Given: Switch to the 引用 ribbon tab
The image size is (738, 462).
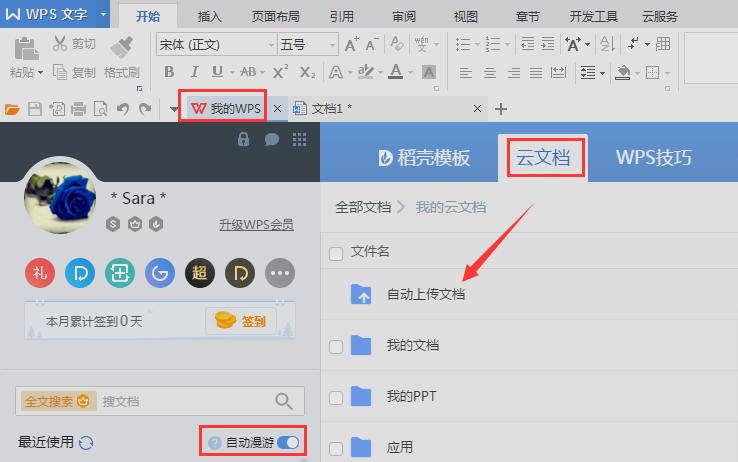Looking at the screenshot, I should [341, 16].
